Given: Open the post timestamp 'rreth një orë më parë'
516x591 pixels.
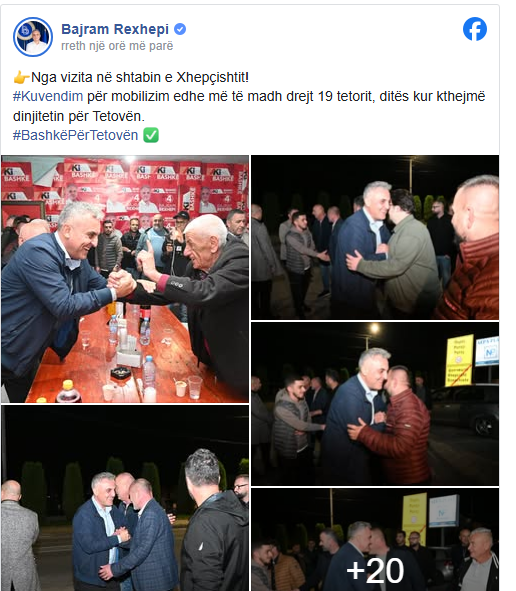Looking at the screenshot, I should click(x=117, y=46).
